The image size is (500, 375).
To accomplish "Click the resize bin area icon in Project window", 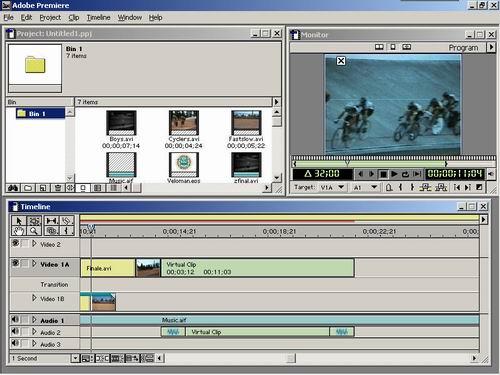I will tap(70, 188).
